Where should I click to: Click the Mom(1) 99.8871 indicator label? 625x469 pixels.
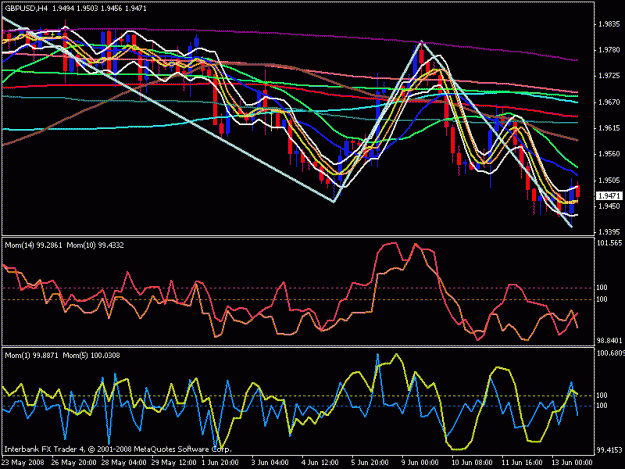31,355
